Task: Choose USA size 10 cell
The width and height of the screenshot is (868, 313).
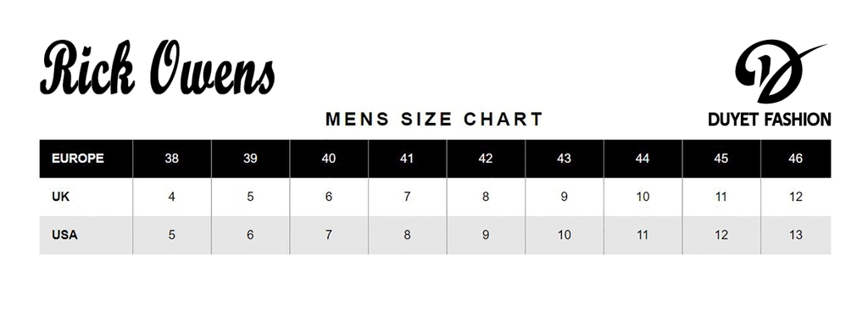Action: [x=564, y=235]
